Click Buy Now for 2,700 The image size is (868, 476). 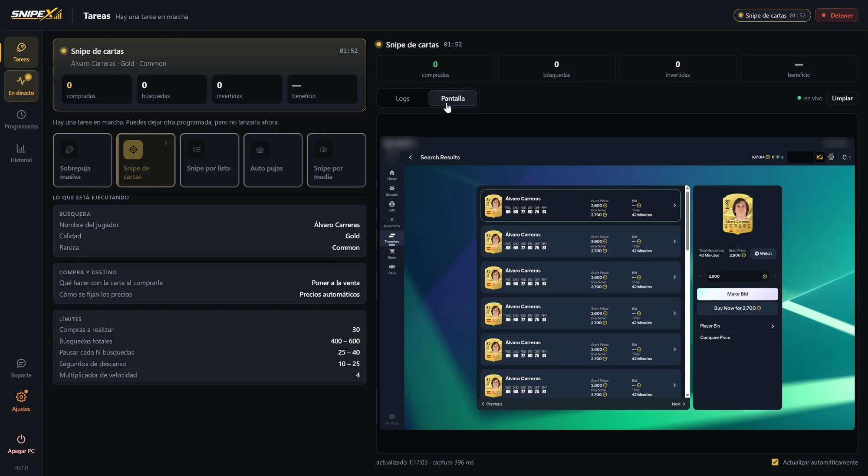click(x=737, y=309)
